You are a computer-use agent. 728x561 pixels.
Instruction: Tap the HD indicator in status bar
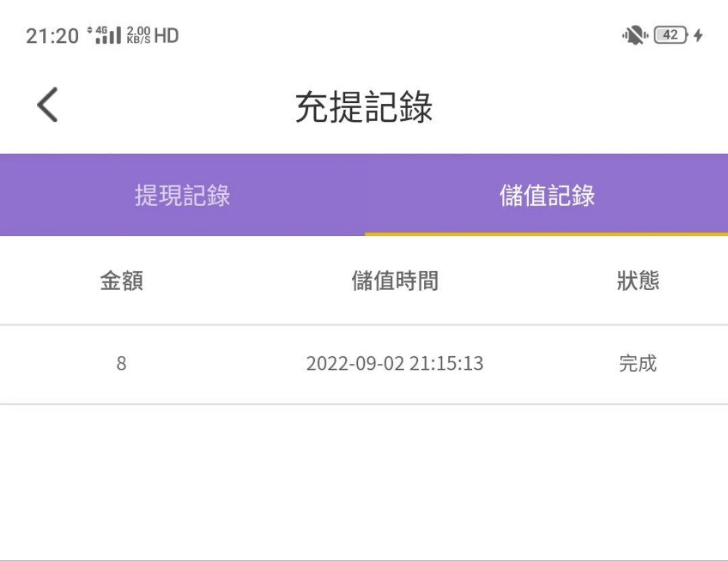(x=166, y=35)
